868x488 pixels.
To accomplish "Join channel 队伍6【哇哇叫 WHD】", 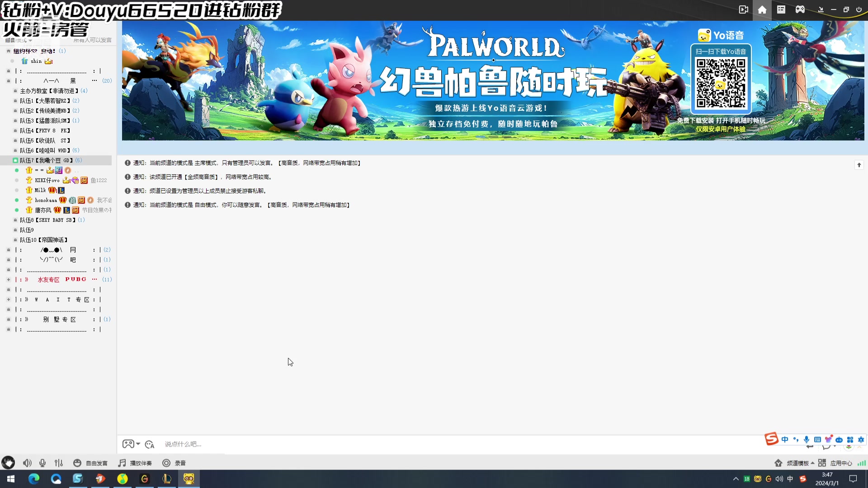I will pos(45,150).
